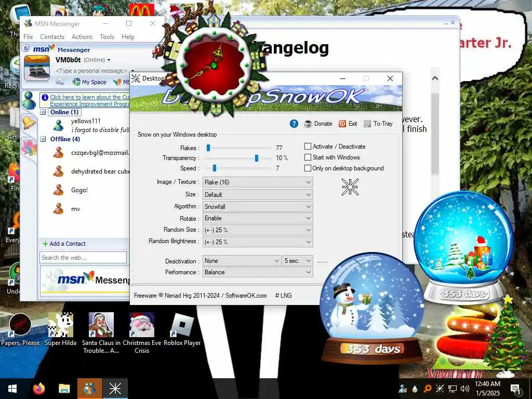This screenshot has width=532, height=399.
Task: Click the Freeware SoftwareOK.com footer link
Action: 200,296
